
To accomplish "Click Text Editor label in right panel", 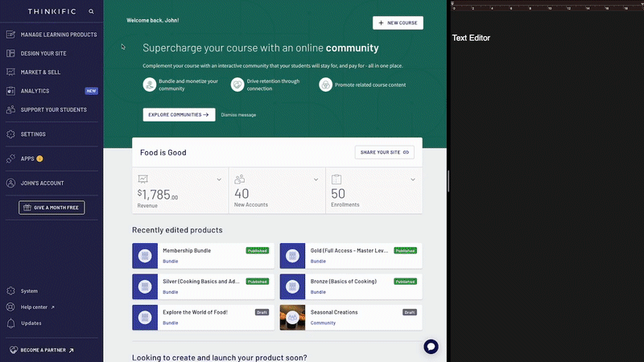I will point(471,38).
